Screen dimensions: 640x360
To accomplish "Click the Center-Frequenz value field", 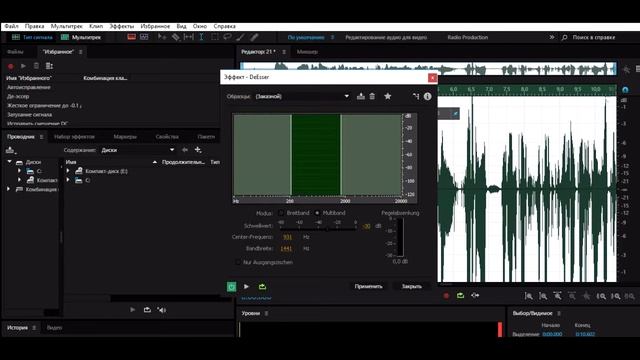I will [x=287, y=237].
